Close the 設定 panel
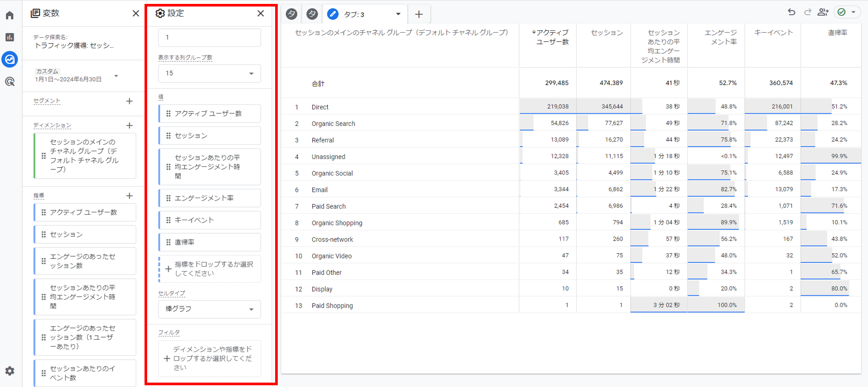The width and height of the screenshot is (868, 387). (260, 13)
